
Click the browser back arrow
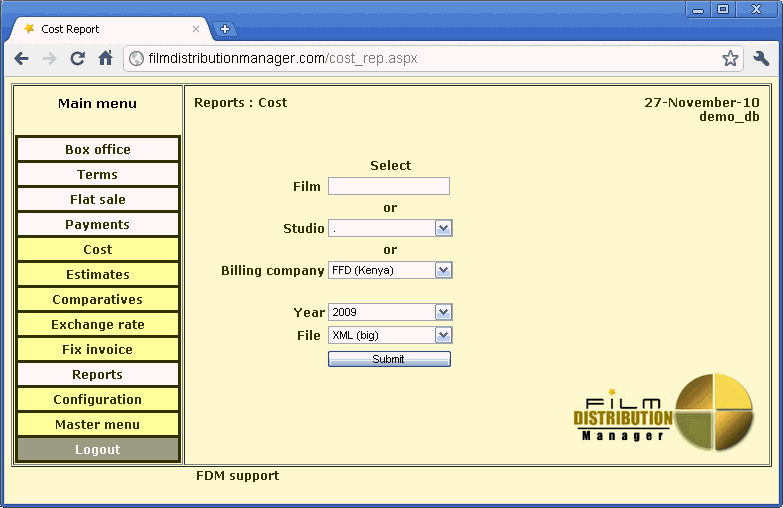click(21, 59)
